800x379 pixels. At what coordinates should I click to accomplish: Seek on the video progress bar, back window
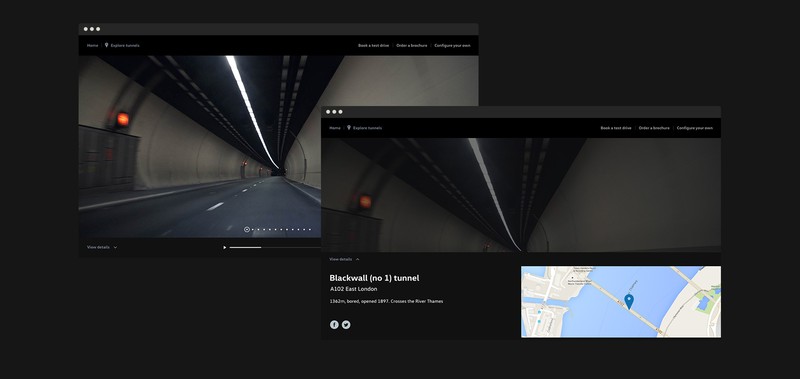275,247
